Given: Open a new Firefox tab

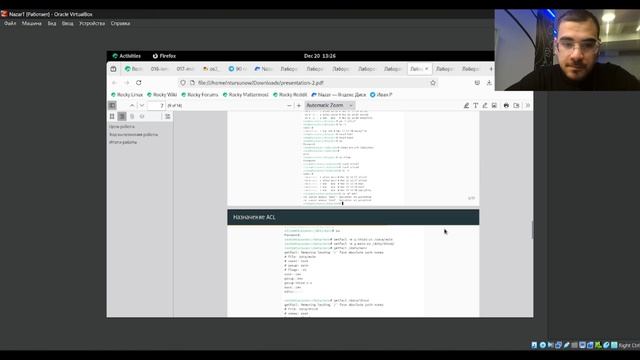Looking at the screenshot, I should pos(491,69).
